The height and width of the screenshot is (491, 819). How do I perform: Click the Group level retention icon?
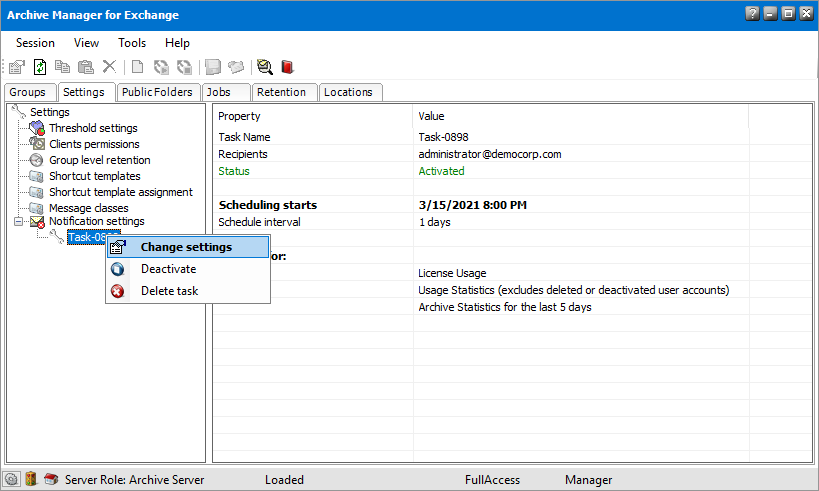click(37, 160)
